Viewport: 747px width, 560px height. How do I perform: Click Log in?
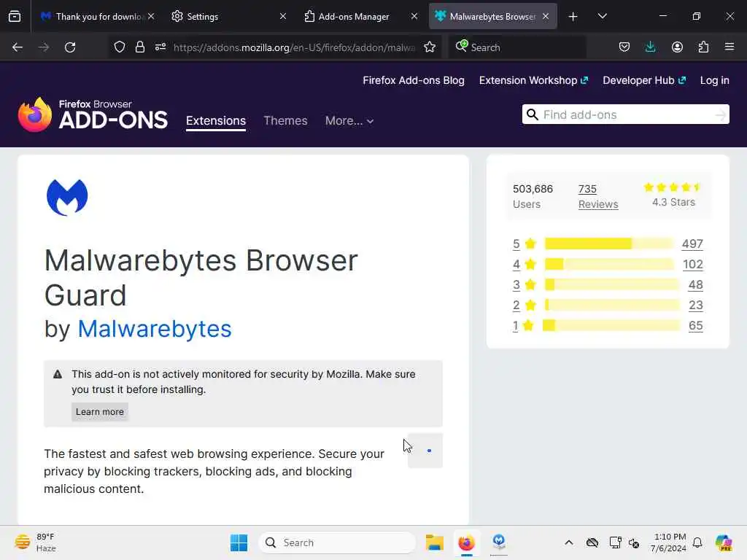(715, 80)
